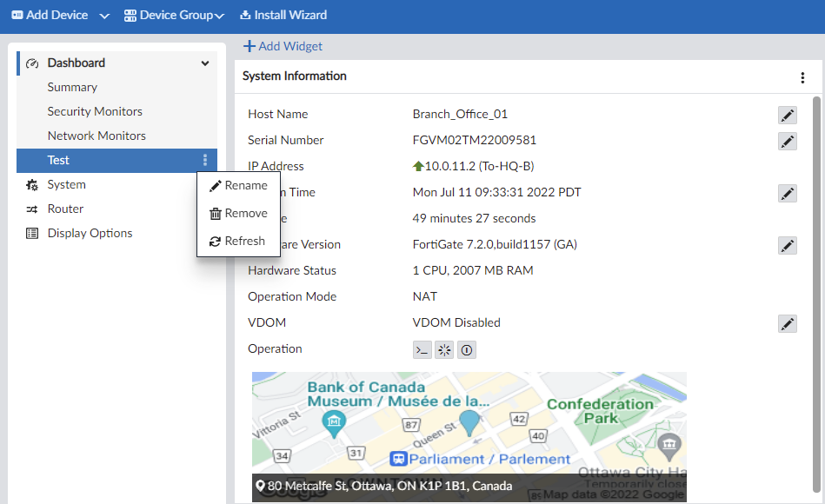Launch the Install Wizard

[x=283, y=15]
